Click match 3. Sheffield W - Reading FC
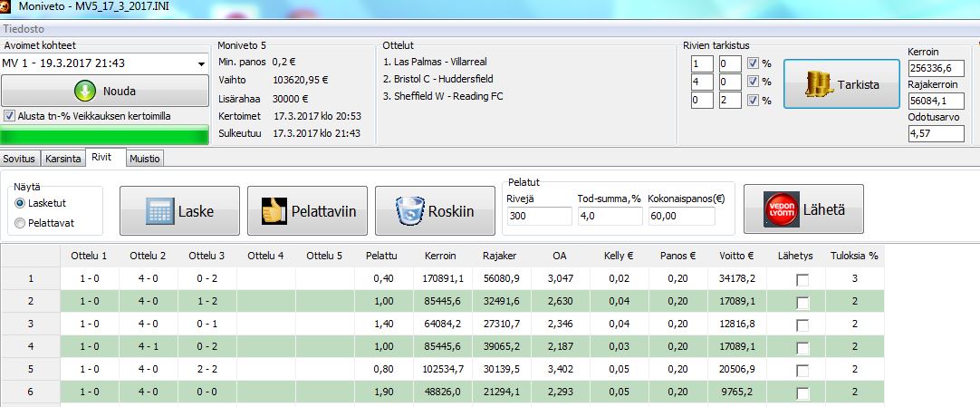980x407 pixels. [x=443, y=96]
